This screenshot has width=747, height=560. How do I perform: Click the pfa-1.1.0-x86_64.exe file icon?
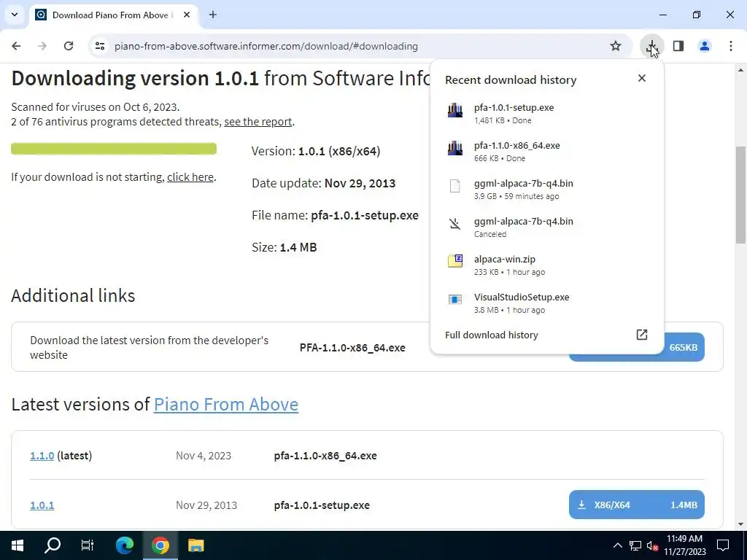455,149
